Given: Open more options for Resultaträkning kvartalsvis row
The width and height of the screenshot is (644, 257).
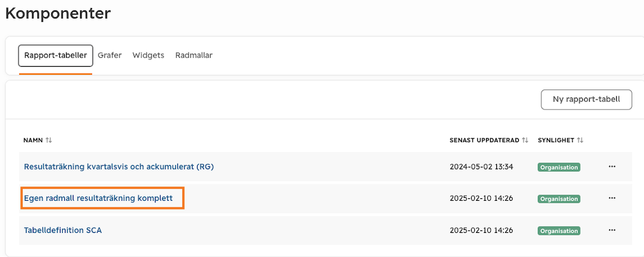Looking at the screenshot, I should (x=612, y=167).
